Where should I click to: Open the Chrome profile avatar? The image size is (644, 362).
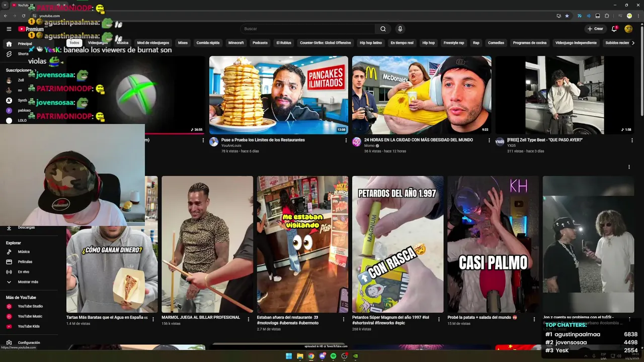tap(629, 16)
